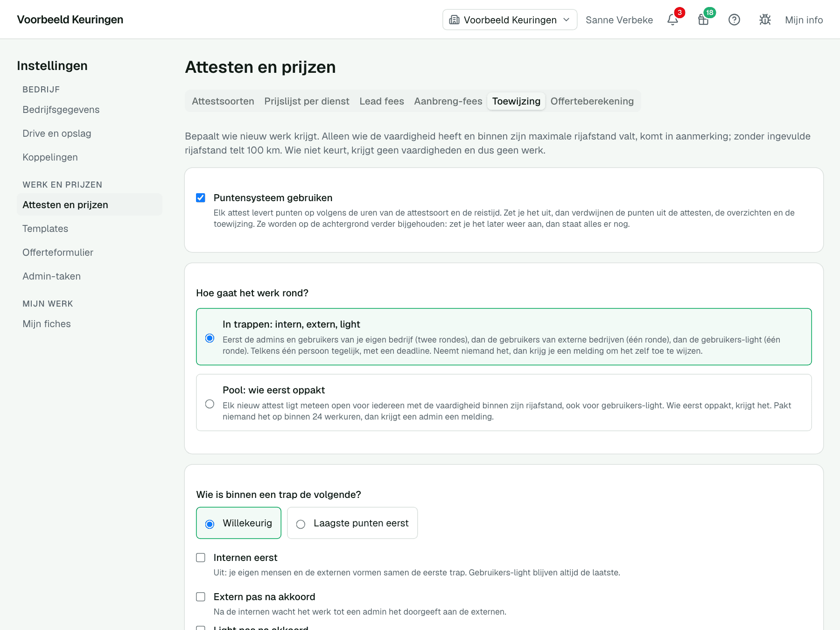Click the Mijn info link

[x=804, y=20]
